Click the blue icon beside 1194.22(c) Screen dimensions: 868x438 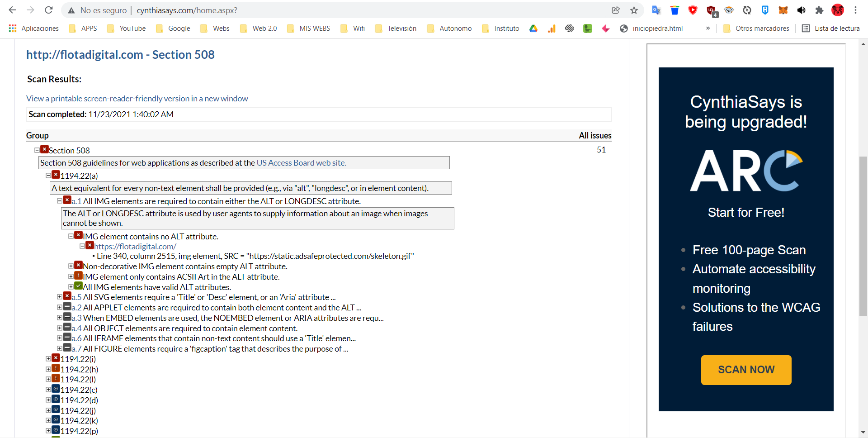(x=56, y=389)
